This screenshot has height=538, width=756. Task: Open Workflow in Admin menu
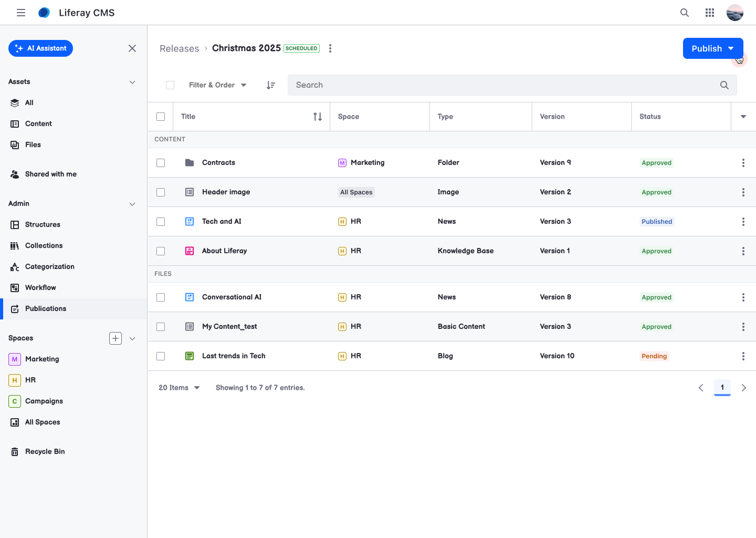click(x=40, y=287)
